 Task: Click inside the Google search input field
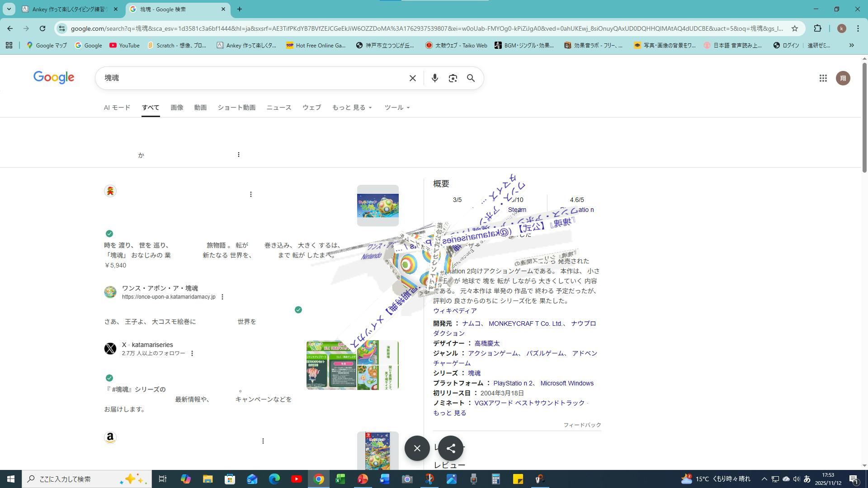pyautogui.click(x=253, y=78)
